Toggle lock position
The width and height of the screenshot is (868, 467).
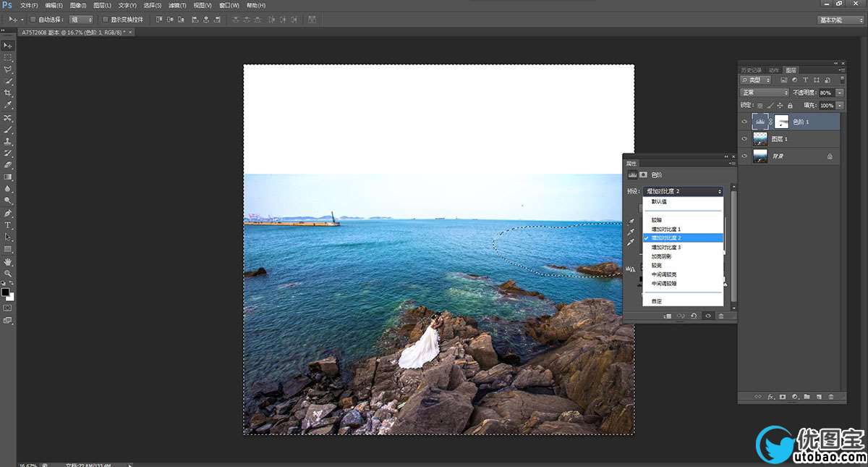pos(778,106)
